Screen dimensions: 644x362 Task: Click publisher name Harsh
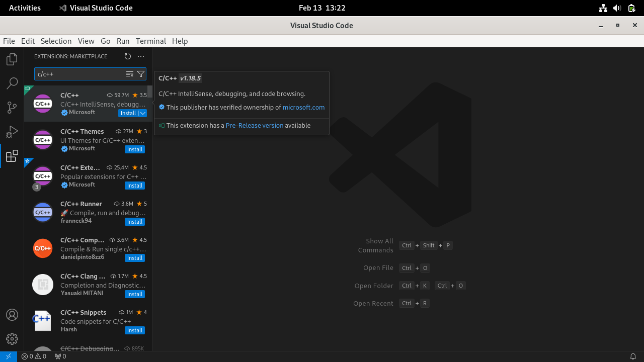[69, 329]
